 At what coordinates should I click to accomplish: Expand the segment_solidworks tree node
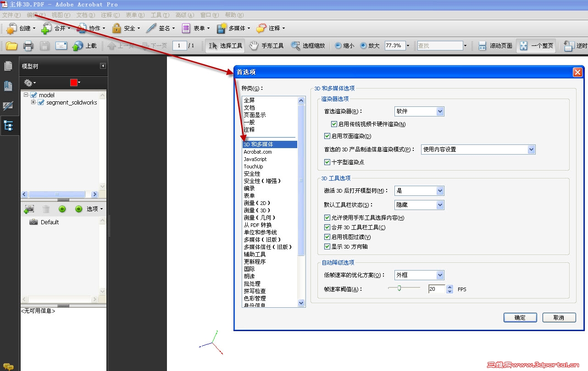(33, 103)
